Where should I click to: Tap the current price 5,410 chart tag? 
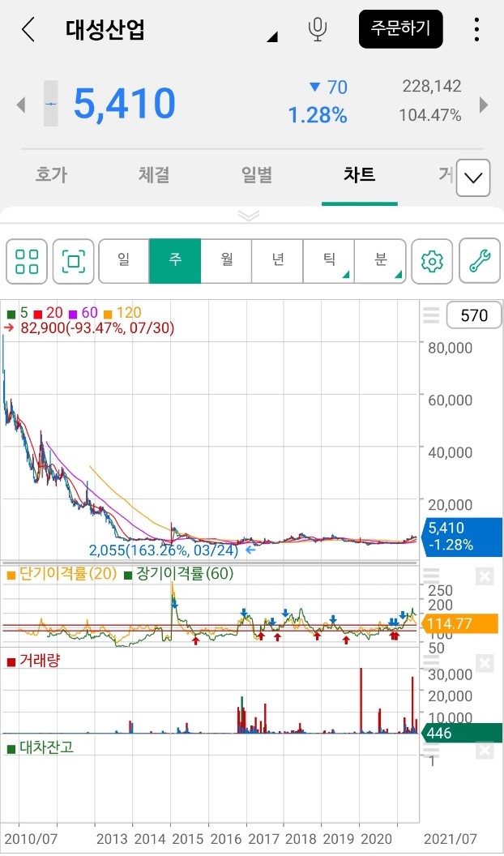click(463, 536)
